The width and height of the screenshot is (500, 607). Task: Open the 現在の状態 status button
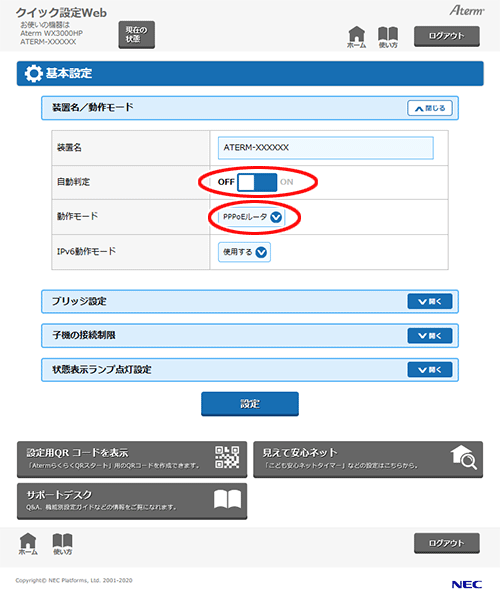click(136, 34)
